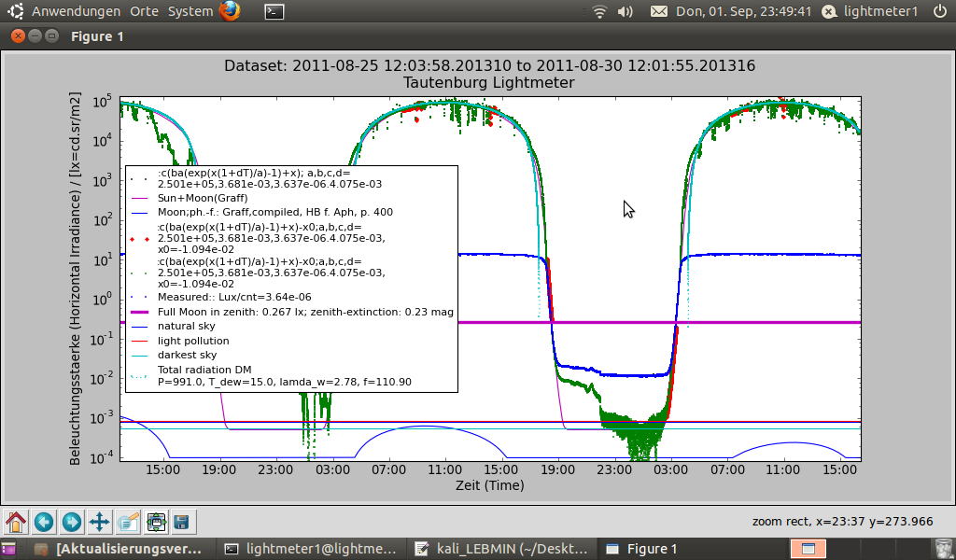Viewport: 956px width, 560px height.
Task: Click the 'Beleuchtungsstaerke' y-axis label
Action: [75, 278]
